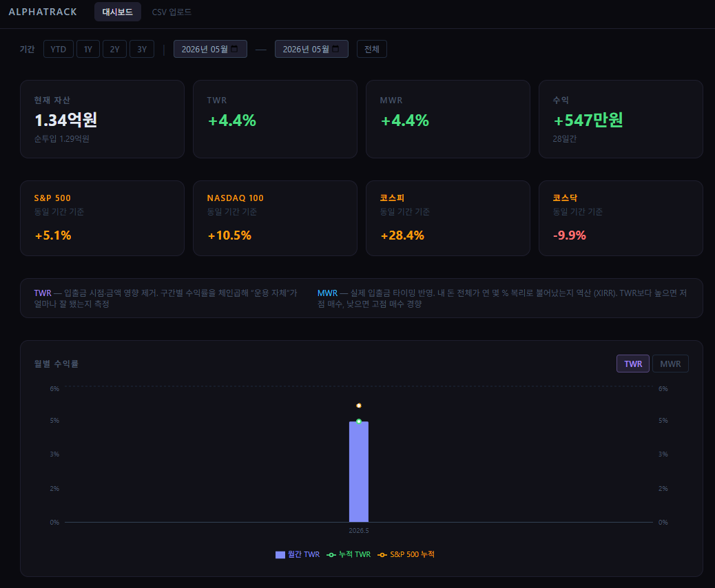Image resolution: width=715 pixels, height=588 pixels.
Task: Click the 코스피 card title
Action: [x=392, y=198]
